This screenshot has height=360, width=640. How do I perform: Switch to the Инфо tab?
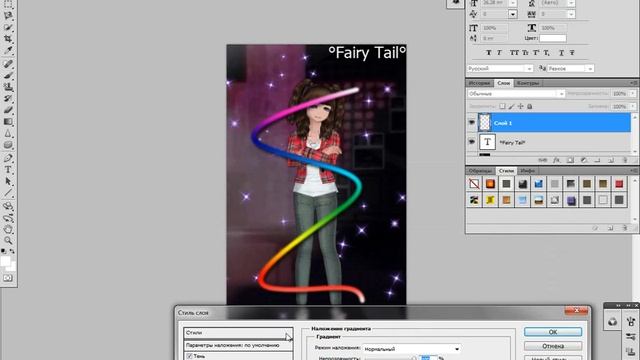[527, 171]
